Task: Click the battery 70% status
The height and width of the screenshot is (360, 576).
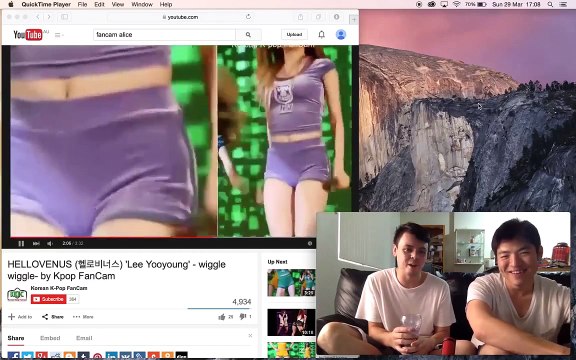Action: (x=475, y=4)
